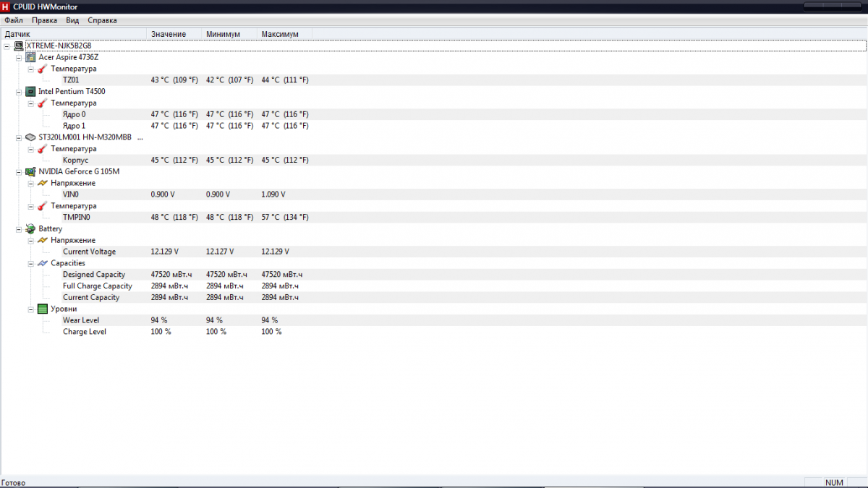Click the XTREME-NJK5B2G8 computer icon
Viewport: 868px width, 488px height.
[x=18, y=46]
